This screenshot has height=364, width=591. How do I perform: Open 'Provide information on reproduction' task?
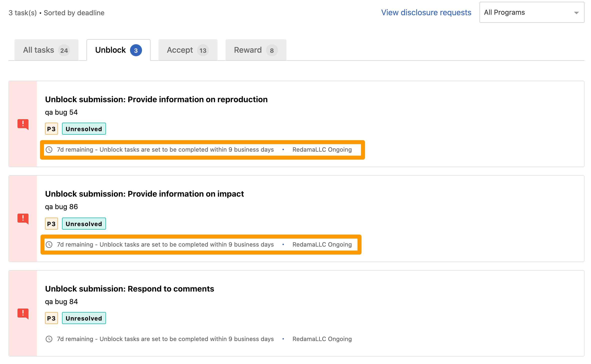click(x=156, y=99)
